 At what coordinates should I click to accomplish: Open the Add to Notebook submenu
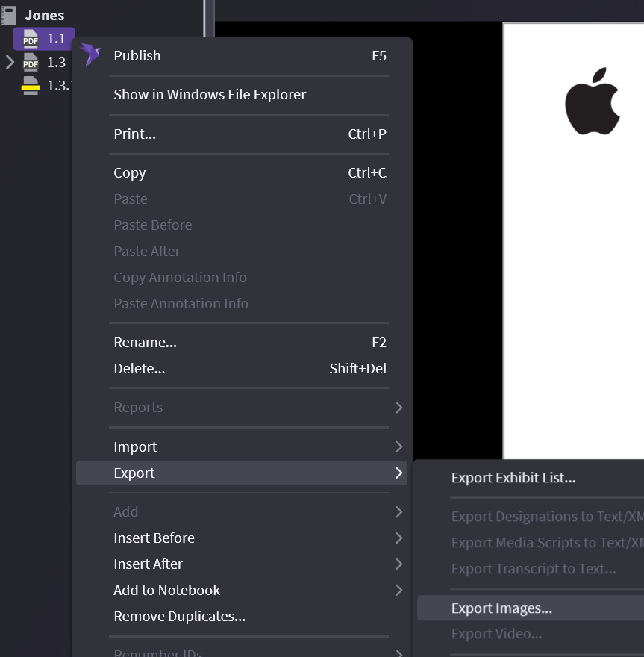[398, 590]
